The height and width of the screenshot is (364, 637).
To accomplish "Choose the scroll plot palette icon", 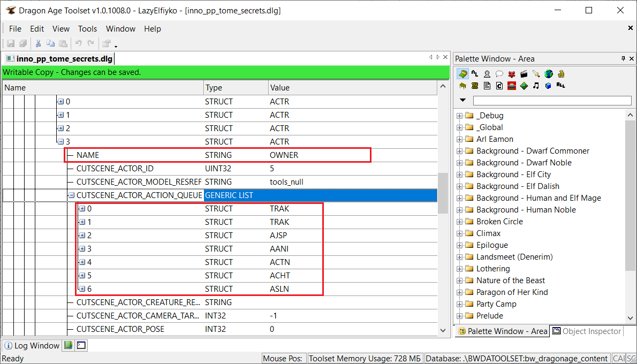I will 475,86.
